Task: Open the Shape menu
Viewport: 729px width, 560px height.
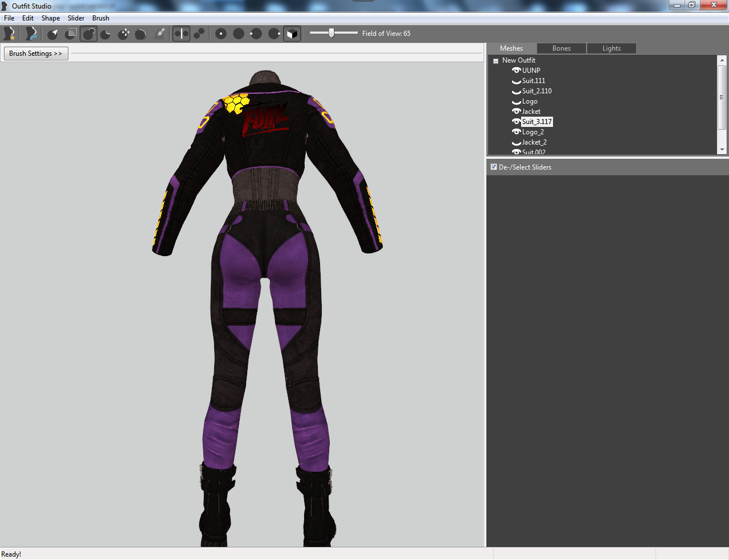Action: pyautogui.click(x=51, y=18)
